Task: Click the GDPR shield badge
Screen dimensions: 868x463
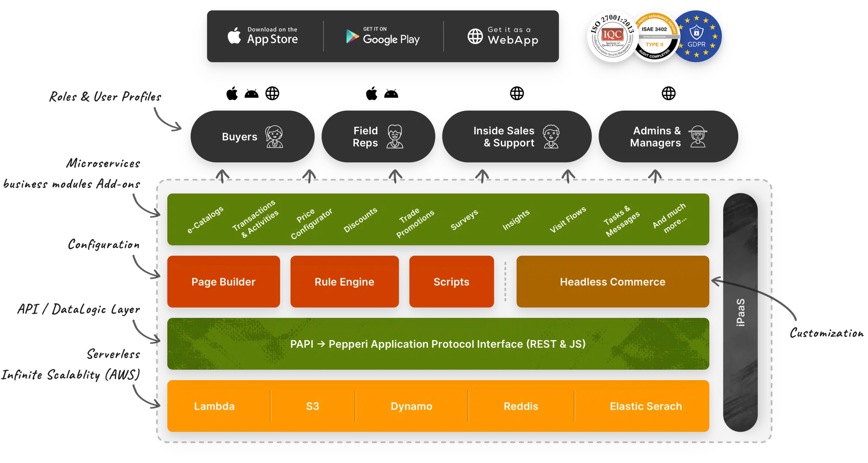Action: tap(696, 36)
